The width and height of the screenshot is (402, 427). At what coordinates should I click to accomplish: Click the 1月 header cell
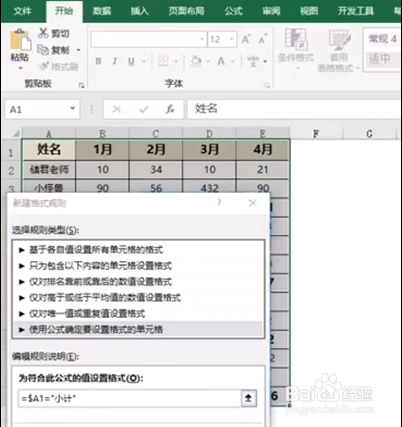point(102,150)
